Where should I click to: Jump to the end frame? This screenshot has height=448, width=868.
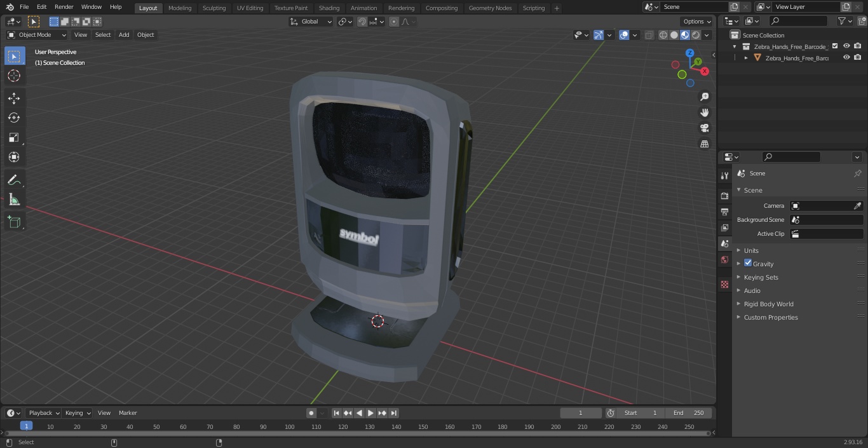pos(394,413)
